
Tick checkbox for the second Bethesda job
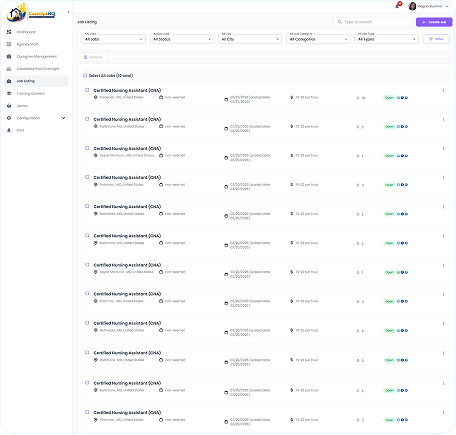pos(87,323)
